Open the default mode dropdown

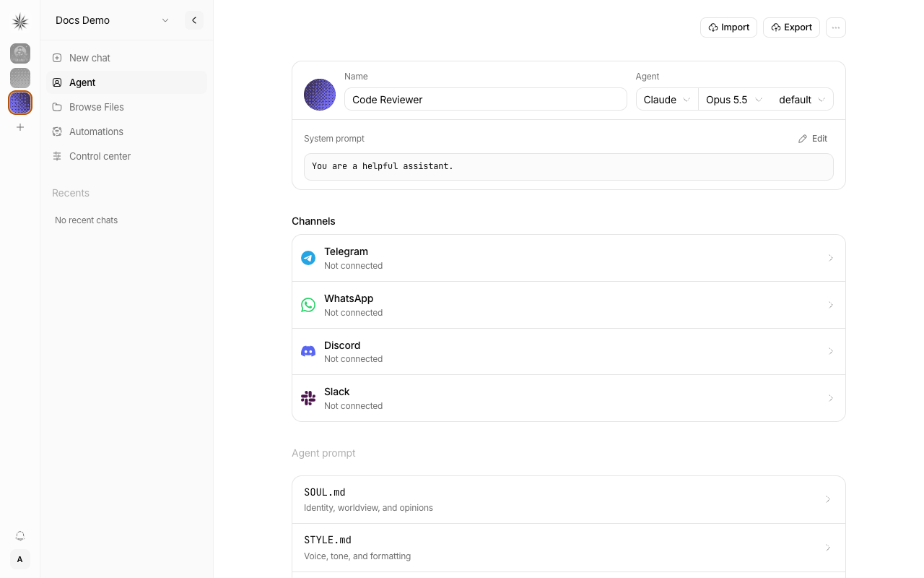[801, 100]
